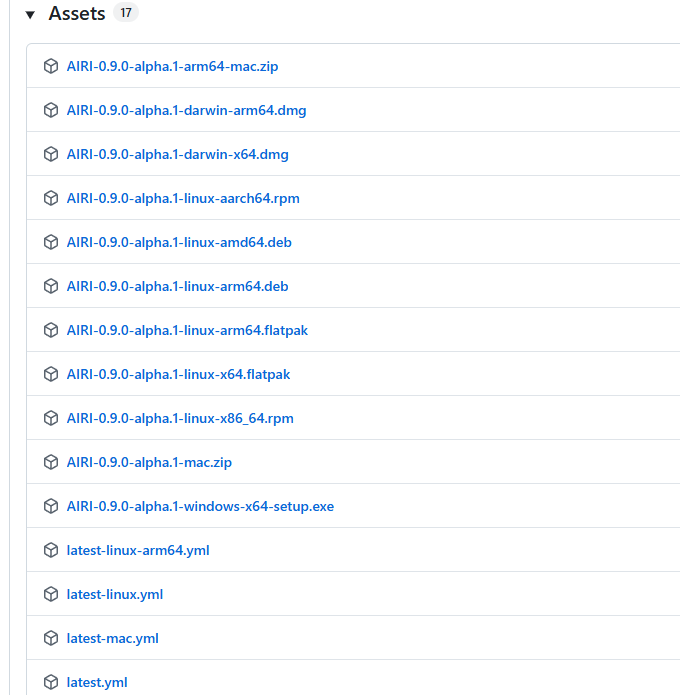Click the Assets heading text
This screenshot has width=680, height=695.
coord(77,14)
